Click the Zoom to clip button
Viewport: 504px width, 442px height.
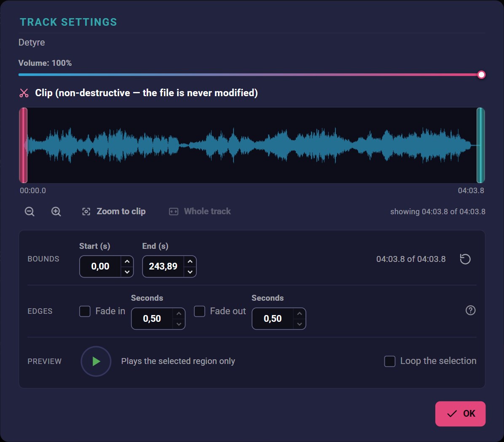pyautogui.click(x=114, y=211)
